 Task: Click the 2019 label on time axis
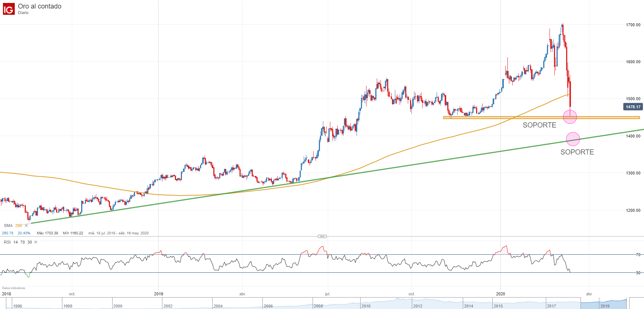[x=158, y=294]
